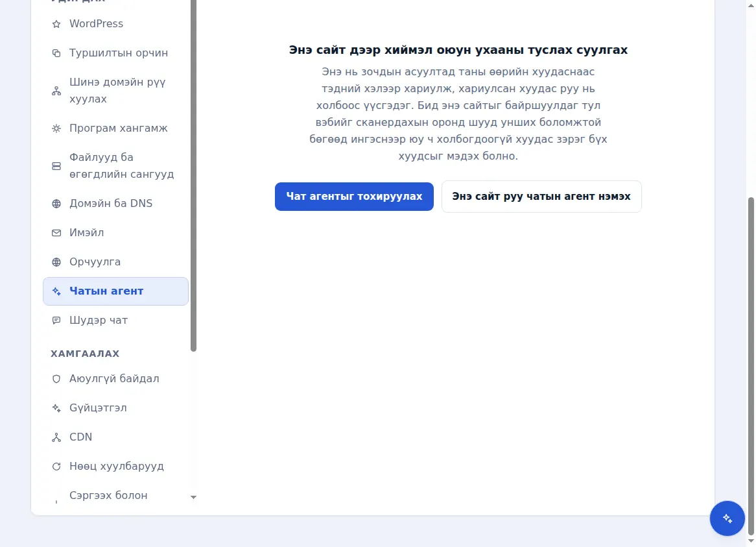Click the gear icon beside Програм хангамж

tap(56, 128)
